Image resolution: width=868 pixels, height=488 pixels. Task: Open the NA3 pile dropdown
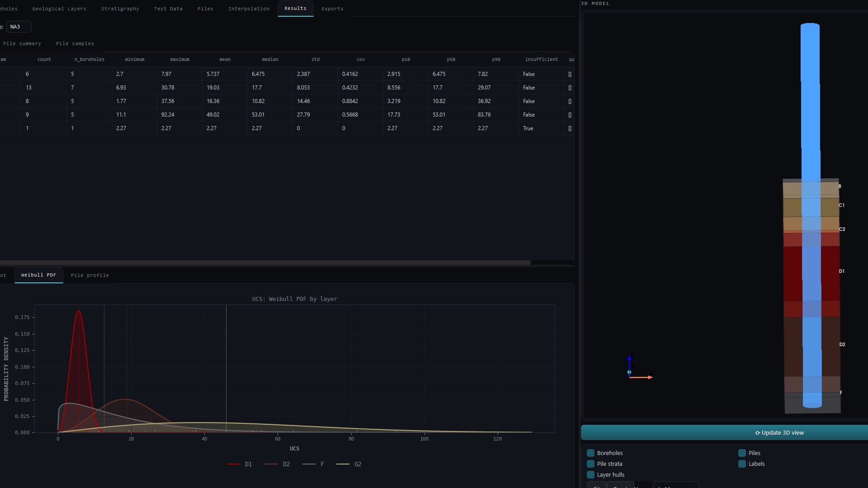click(x=19, y=27)
